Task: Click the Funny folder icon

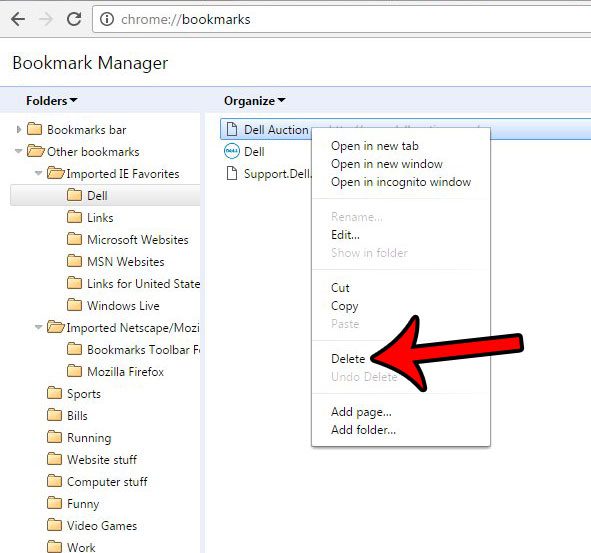Action: point(55,503)
